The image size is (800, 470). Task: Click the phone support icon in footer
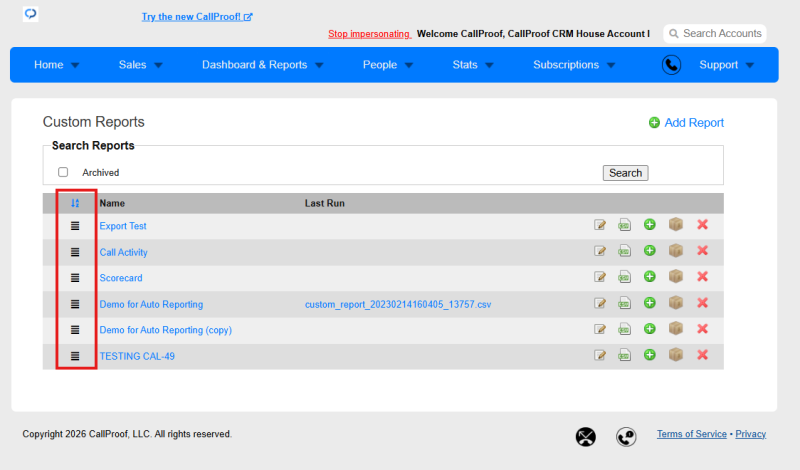click(x=626, y=437)
